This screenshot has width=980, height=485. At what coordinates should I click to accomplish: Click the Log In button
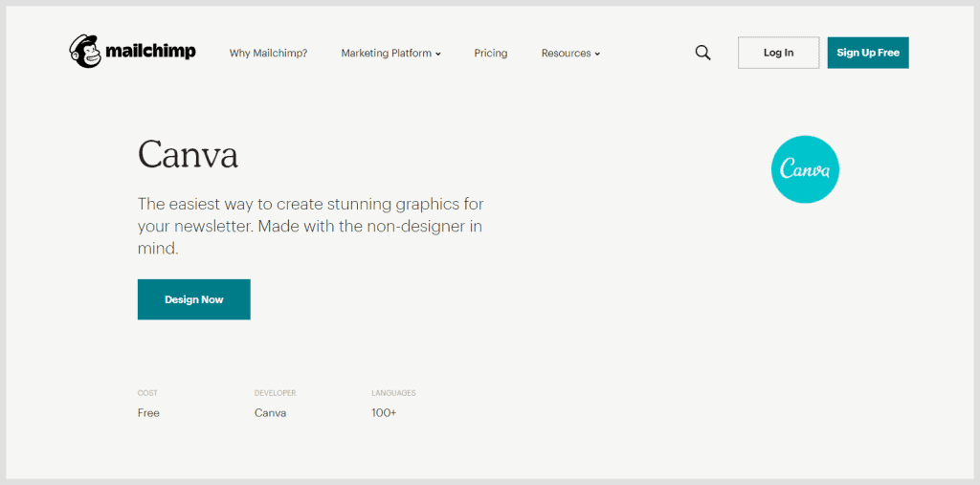(x=778, y=53)
